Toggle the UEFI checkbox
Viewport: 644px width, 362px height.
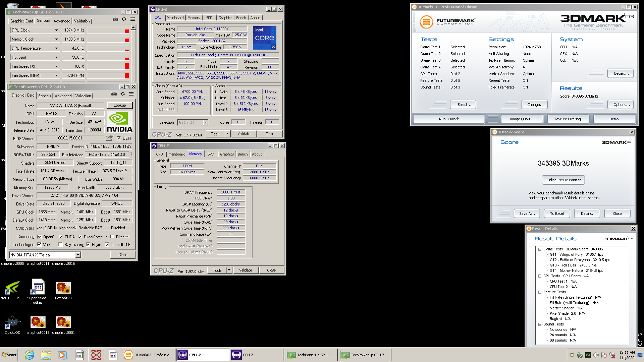tap(119, 138)
